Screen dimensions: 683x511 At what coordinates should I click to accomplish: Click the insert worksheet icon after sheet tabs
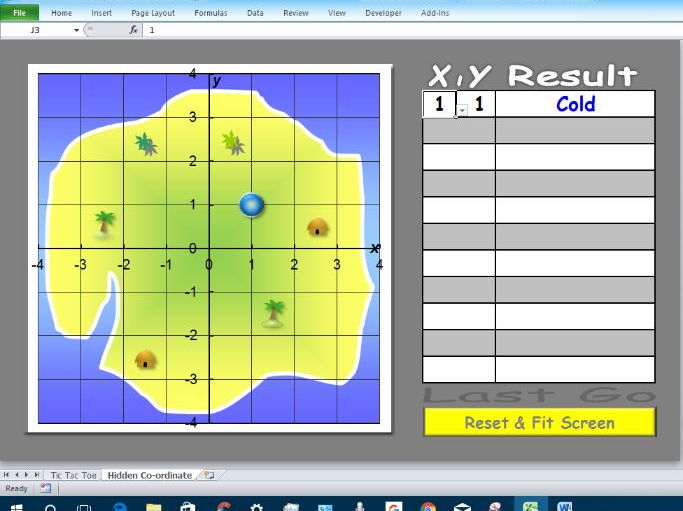pos(210,475)
